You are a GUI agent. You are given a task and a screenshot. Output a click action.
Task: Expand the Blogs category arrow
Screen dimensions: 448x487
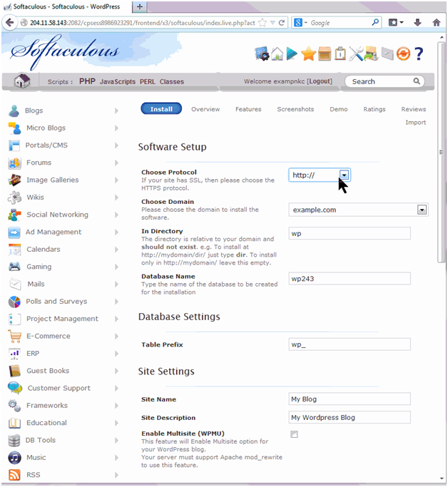[x=116, y=111]
